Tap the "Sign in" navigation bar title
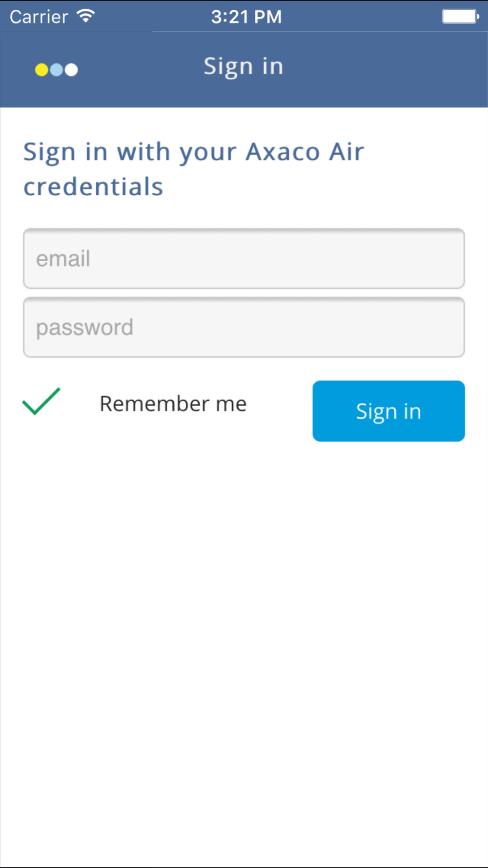This screenshot has width=488, height=868. click(x=244, y=67)
